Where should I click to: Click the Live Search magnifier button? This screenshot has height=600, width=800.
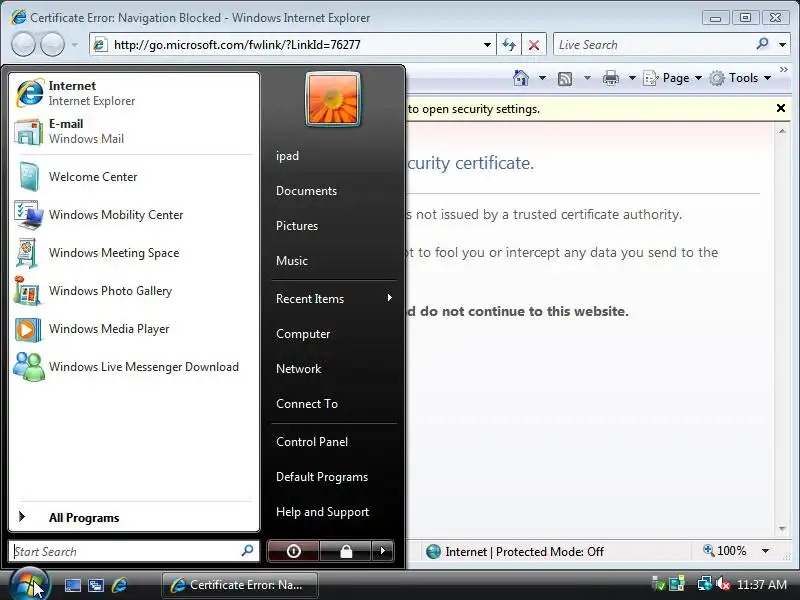click(x=762, y=44)
